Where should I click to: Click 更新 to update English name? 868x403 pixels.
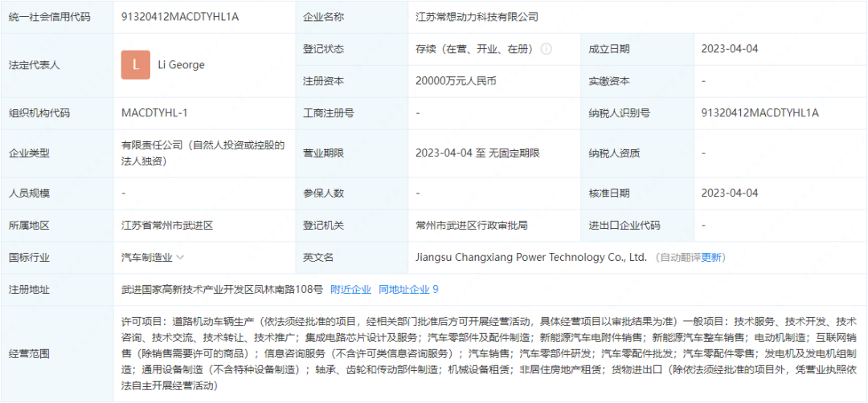point(711,258)
